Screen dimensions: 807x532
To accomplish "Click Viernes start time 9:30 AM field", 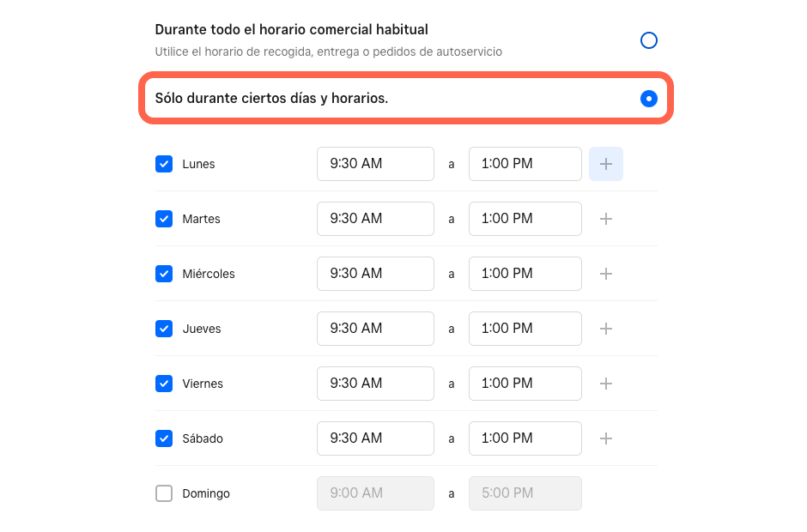I will pyautogui.click(x=375, y=384).
